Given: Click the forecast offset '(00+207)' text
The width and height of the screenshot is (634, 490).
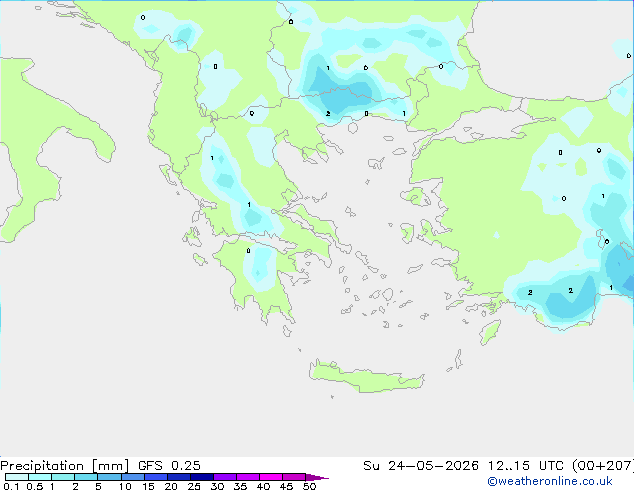Looking at the screenshot, I should (603, 466).
